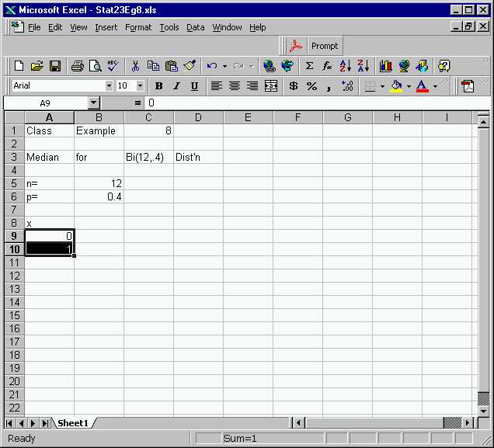Open the Format menu
Screen dimensions: 494x448
pyautogui.click(x=138, y=27)
